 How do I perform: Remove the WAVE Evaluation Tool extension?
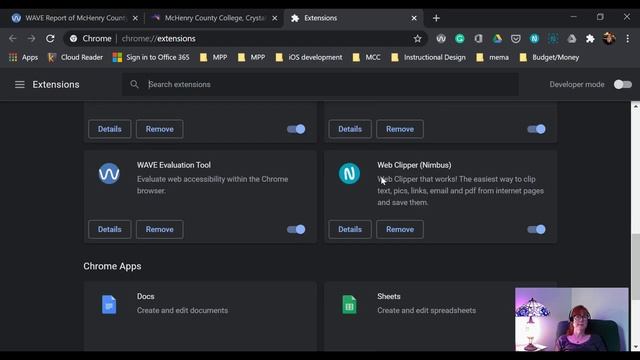pos(160,229)
